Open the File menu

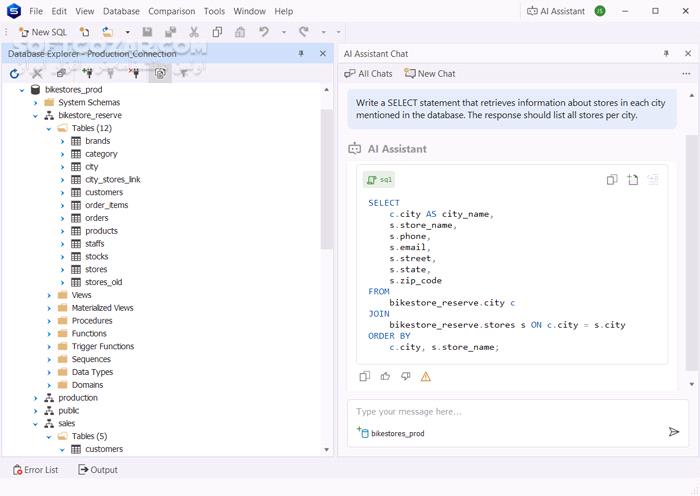pos(36,11)
